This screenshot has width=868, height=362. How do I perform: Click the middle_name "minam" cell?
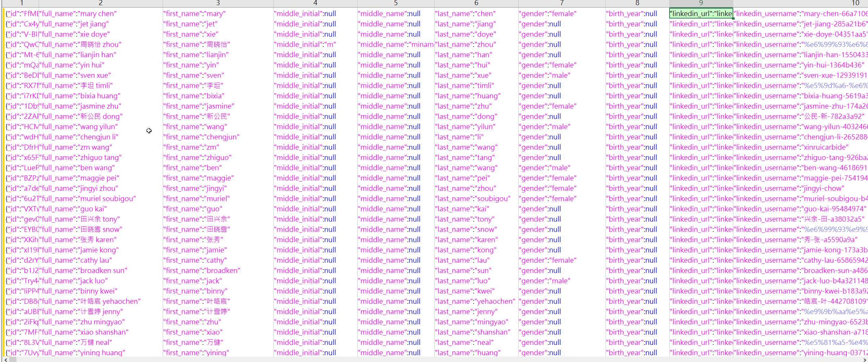tap(396, 45)
